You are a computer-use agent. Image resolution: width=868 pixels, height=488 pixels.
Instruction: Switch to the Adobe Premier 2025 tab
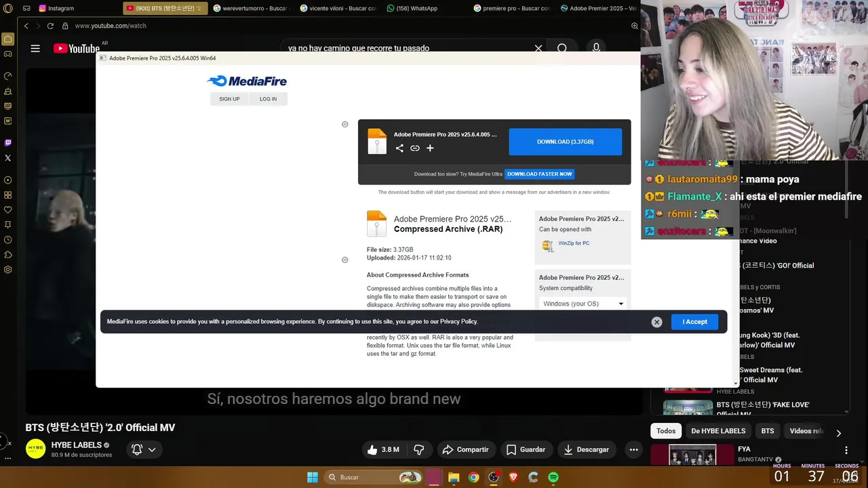[599, 9]
